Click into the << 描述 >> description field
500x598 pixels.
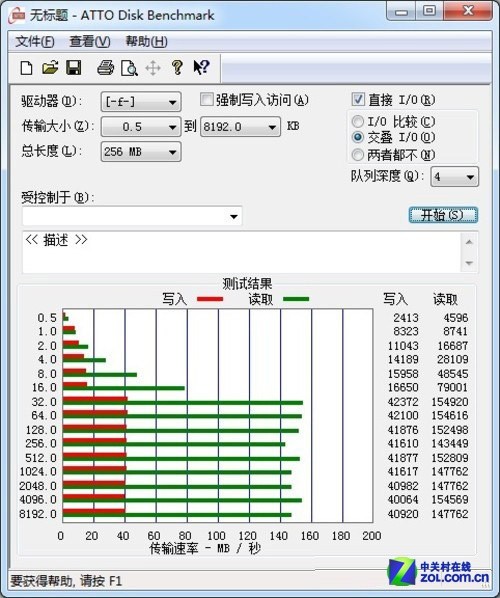(242, 252)
